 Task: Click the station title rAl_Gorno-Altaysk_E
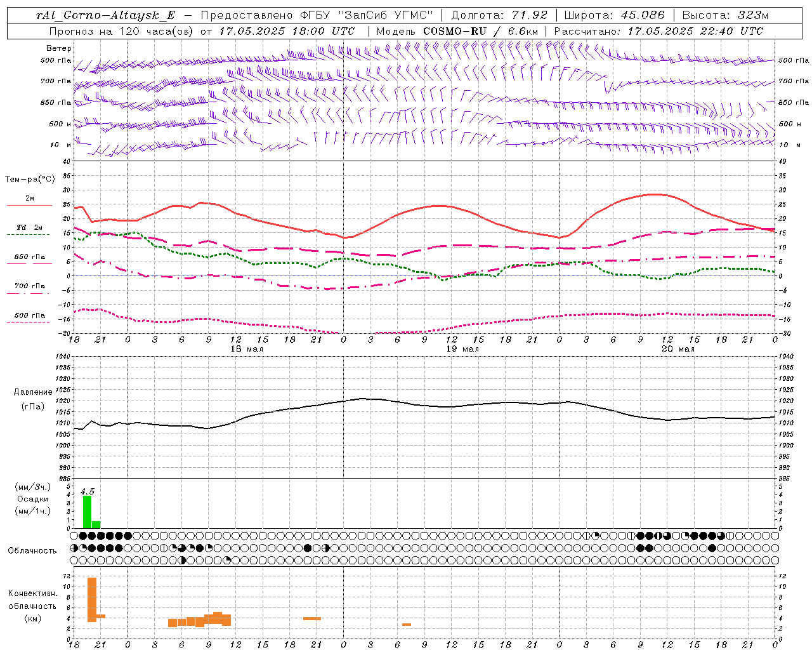click(105, 15)
